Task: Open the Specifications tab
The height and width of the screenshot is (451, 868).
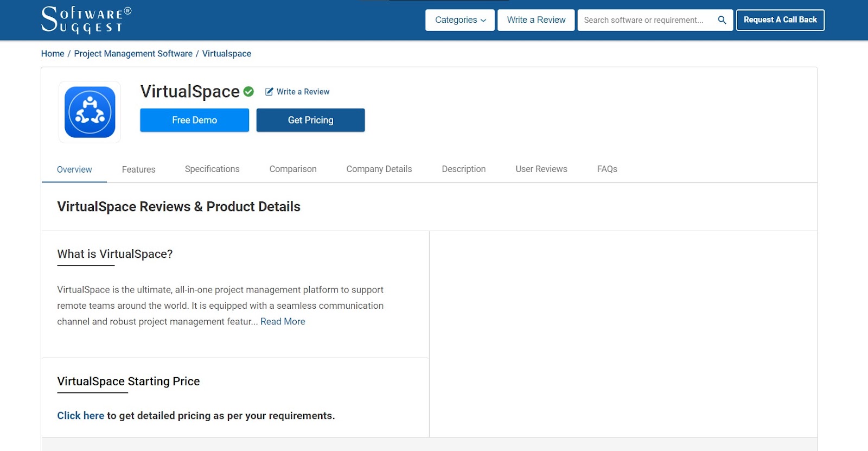Action: pyautogui.click(x=212, y=169)
